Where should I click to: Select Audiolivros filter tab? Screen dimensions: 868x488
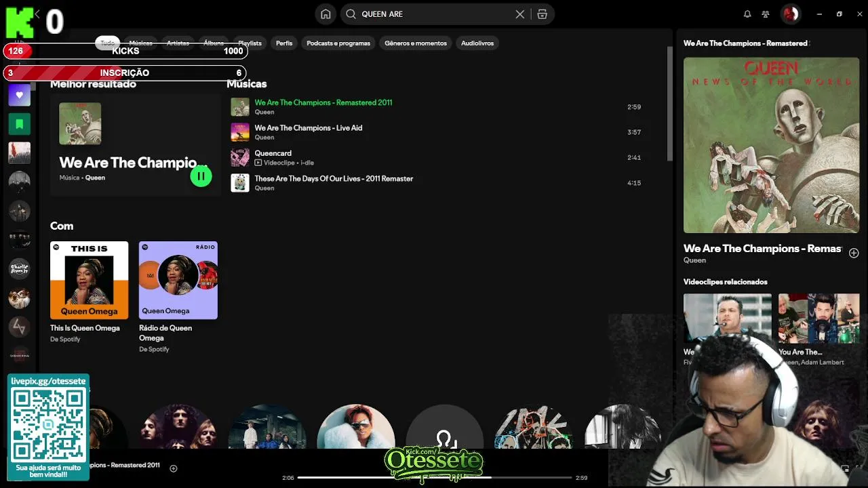pyautogui.click(x=477, y=43)
